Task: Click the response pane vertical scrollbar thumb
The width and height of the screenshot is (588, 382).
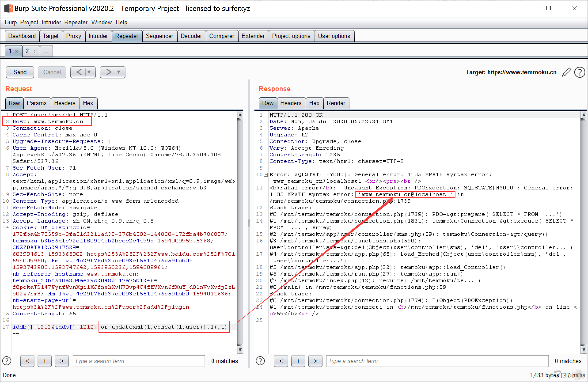Action: [584, 232]
